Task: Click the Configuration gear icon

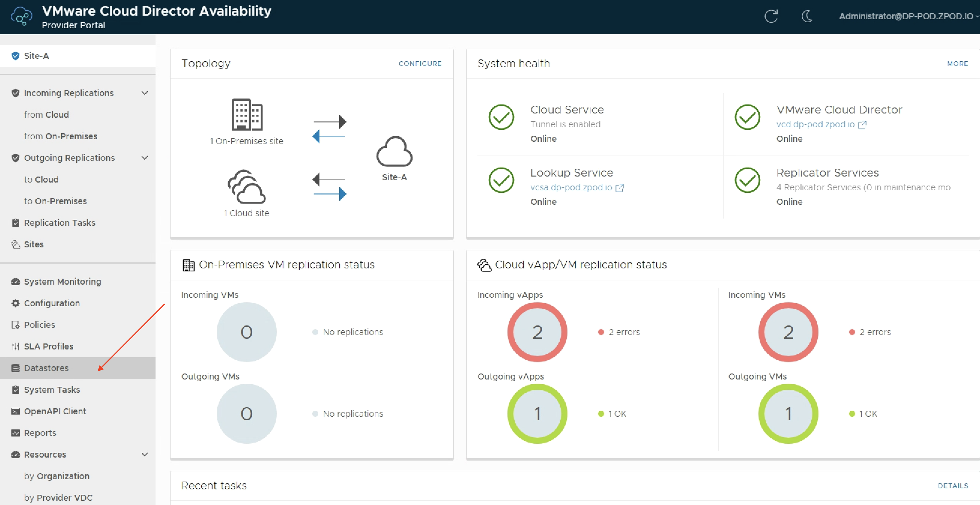Action: 16,303
